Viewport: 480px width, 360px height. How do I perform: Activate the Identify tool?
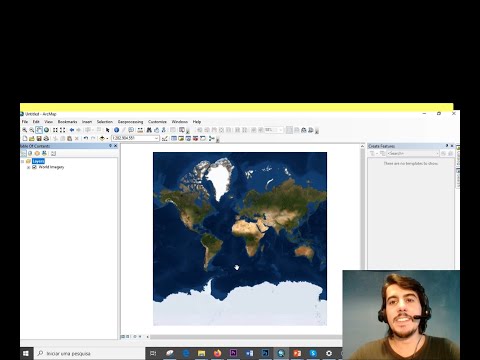pos(116,130)
